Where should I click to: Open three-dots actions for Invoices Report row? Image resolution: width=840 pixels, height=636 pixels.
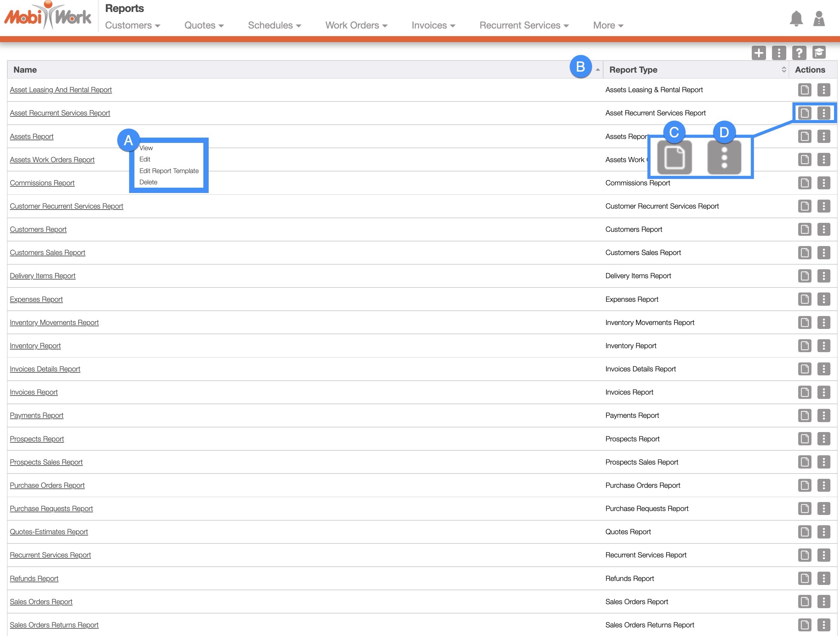pos(823,392)
